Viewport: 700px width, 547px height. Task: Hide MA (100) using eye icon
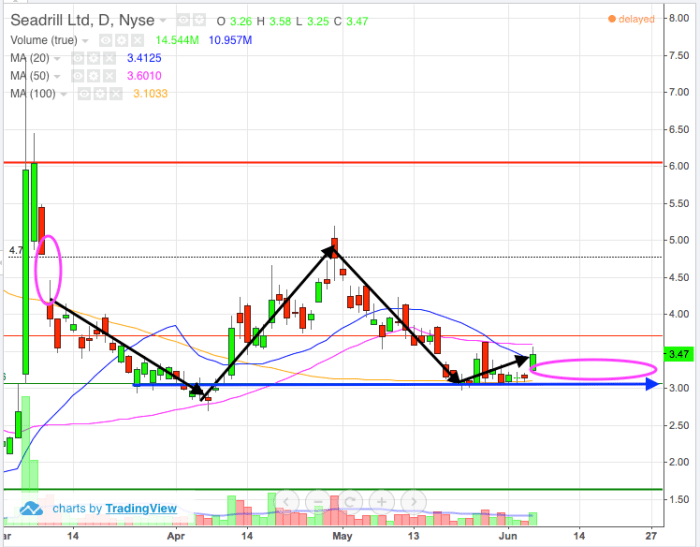[x=84, y=94]
